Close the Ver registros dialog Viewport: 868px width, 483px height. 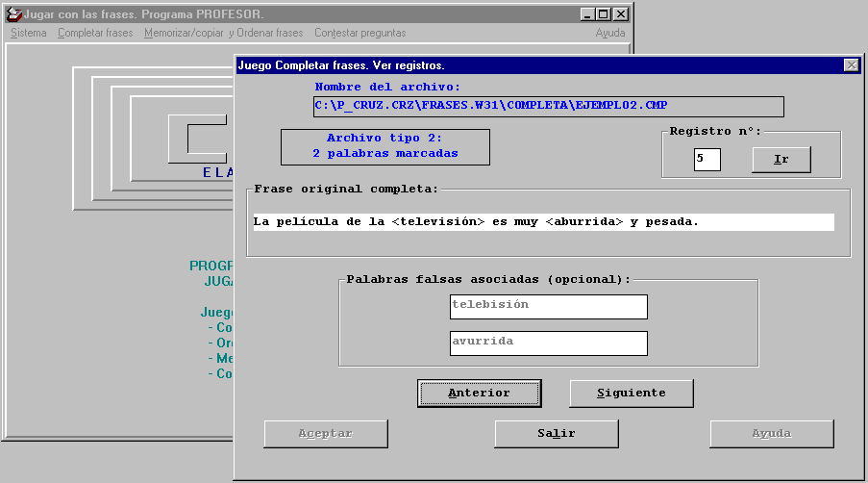pyautogui.click(x=851, y=65)
